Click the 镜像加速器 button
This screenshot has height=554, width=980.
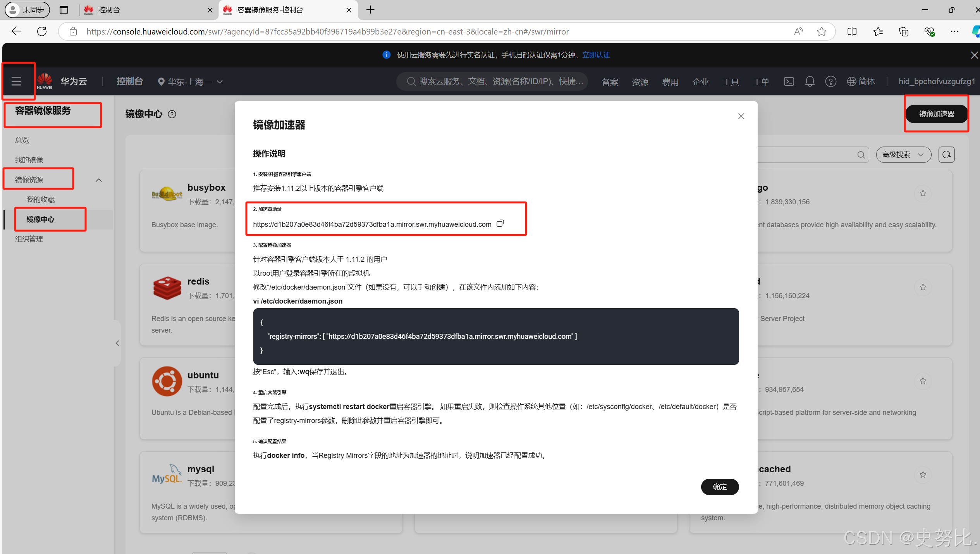[937, 114]
